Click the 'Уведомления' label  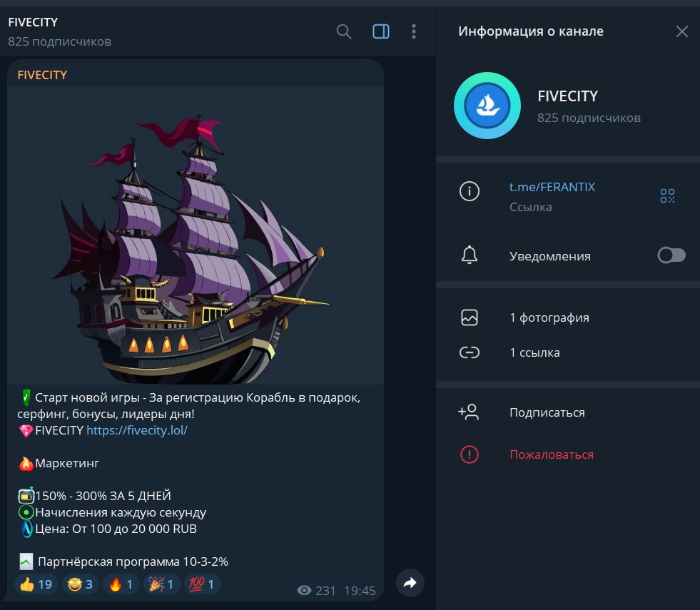550,256
